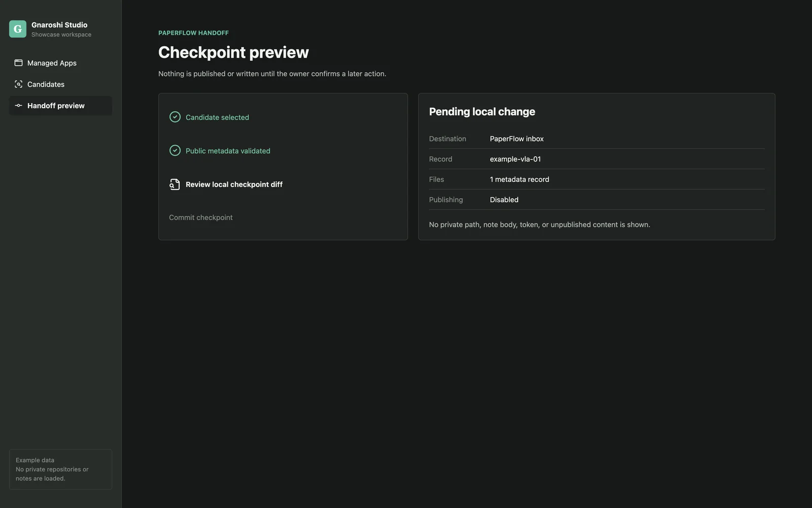Click the Files row label
The height and width of the screenshot is (508, 812).
point(436,179)
